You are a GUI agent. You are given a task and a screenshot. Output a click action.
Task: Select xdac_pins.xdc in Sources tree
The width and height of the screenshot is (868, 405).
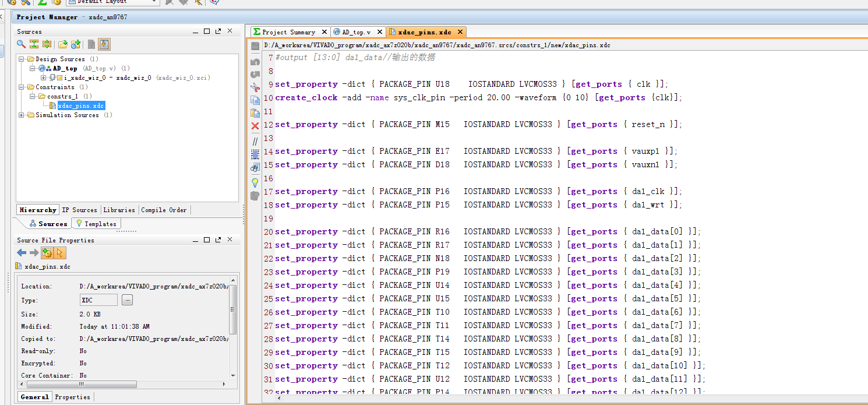coord(81,105)
